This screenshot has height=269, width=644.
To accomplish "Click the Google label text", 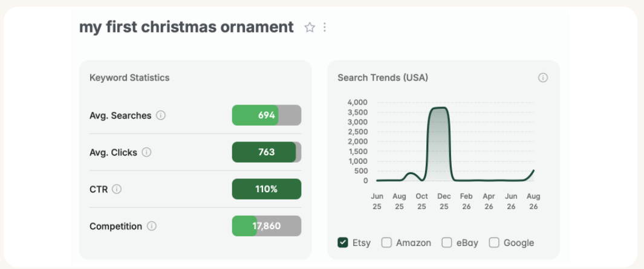I will (x=519, y=243).
